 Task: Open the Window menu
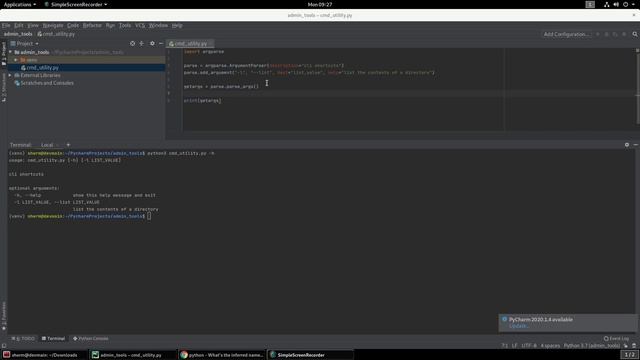coord(158,25)
